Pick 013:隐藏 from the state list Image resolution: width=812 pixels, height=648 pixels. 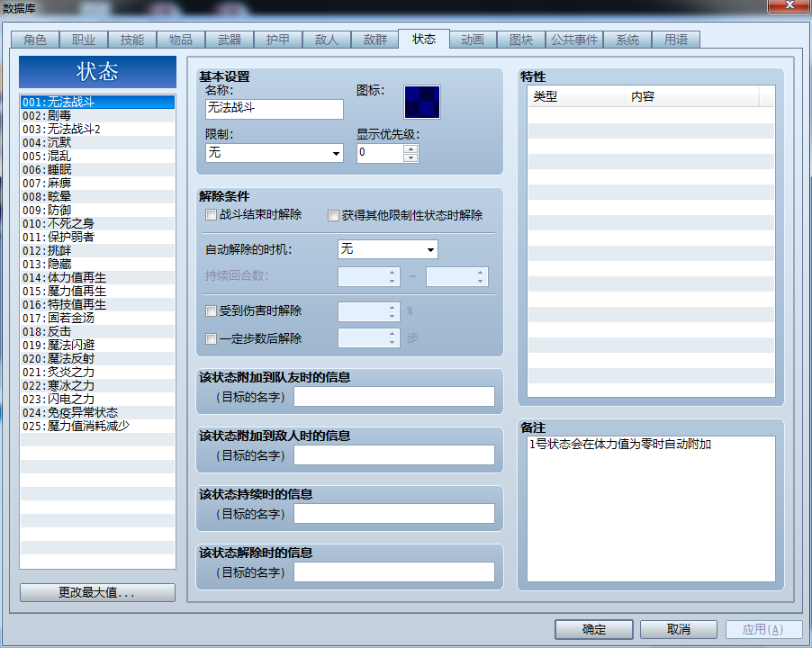[x=97, y=264]
